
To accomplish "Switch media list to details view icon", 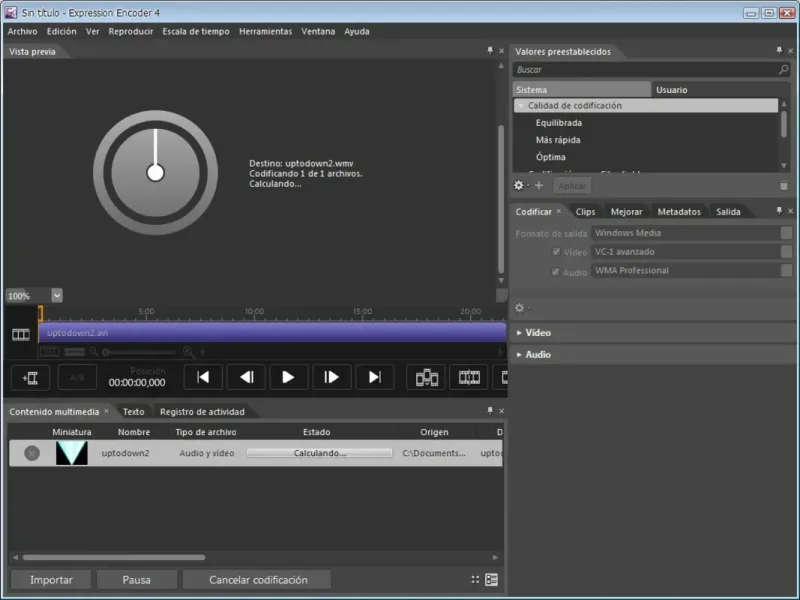I will tap(491, 579).
